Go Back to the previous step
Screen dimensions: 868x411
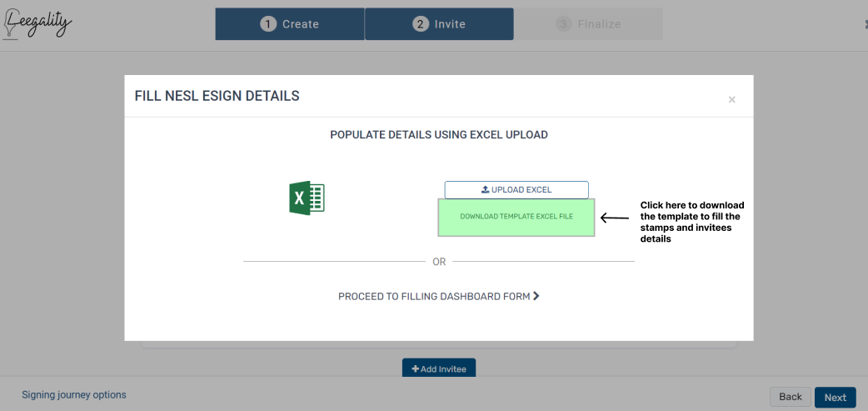point(791,397)
